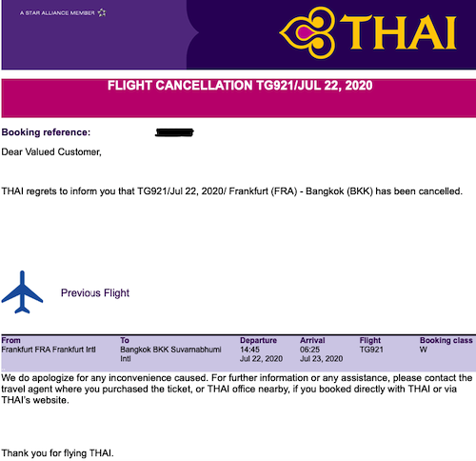Screen dimensions: 476x461
Task: Click the Arrival column header
Action: coord(312,340)
